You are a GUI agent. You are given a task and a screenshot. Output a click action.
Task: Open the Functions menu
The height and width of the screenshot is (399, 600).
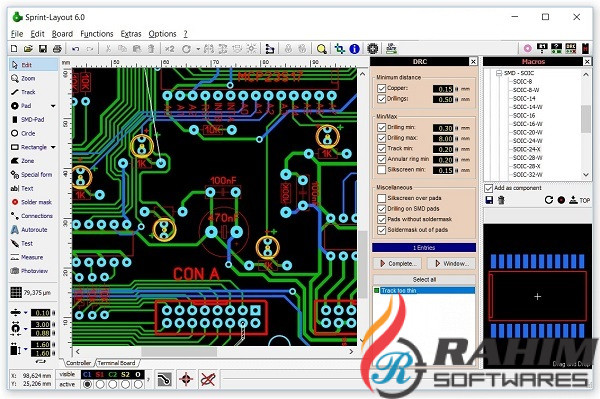pyautogui.click(x=96, y=34)
